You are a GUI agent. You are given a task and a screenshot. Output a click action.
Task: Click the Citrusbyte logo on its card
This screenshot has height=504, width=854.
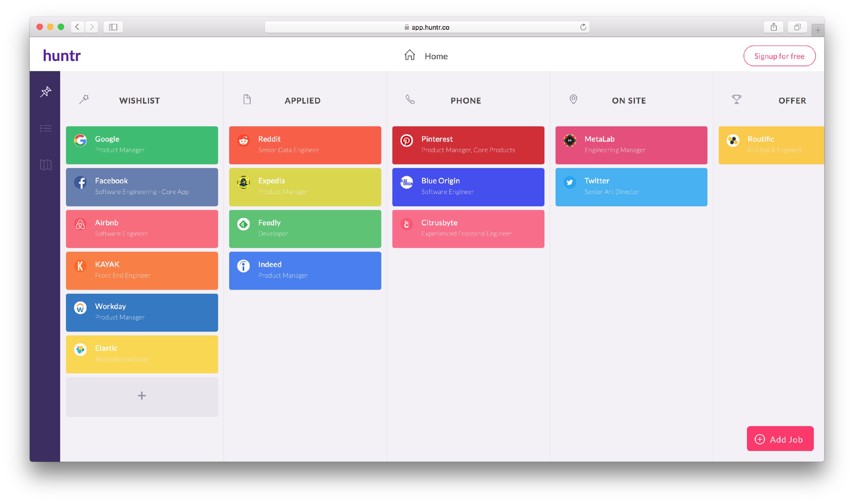click(x=406, y=224)
